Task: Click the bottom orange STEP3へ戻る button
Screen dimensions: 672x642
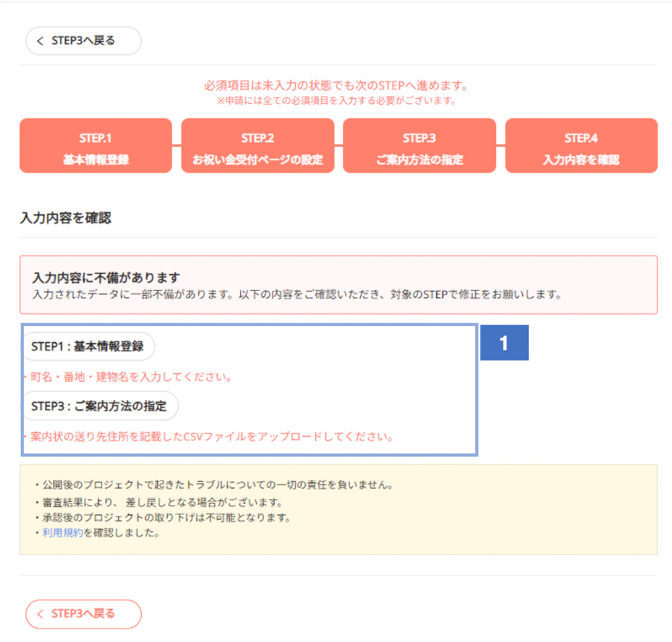Action: click(83, 614)
